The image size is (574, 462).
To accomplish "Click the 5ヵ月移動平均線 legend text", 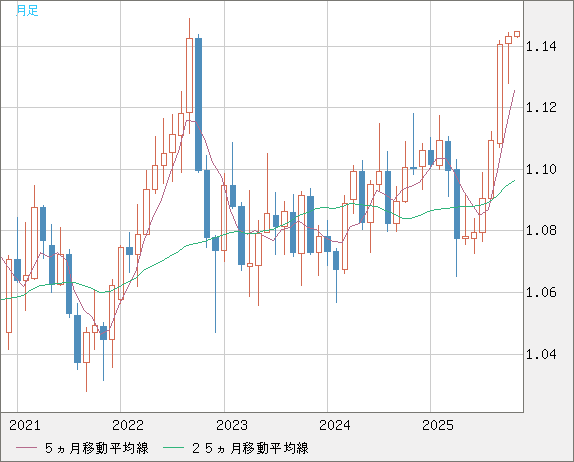I will coord(97,448).
